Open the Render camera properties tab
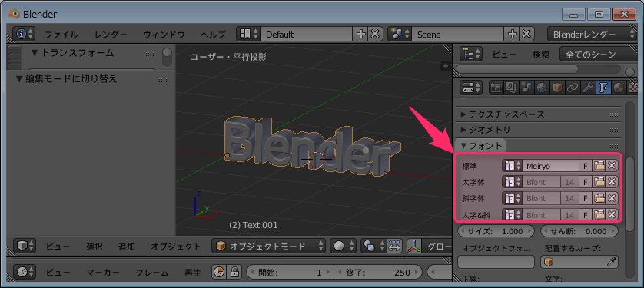644x288 pixels. coord(497,88)
